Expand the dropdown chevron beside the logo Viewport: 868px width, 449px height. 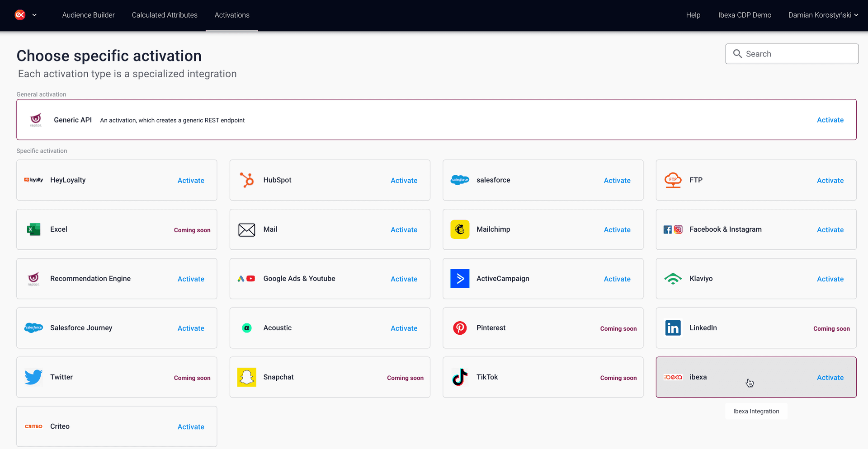(34, 15)
